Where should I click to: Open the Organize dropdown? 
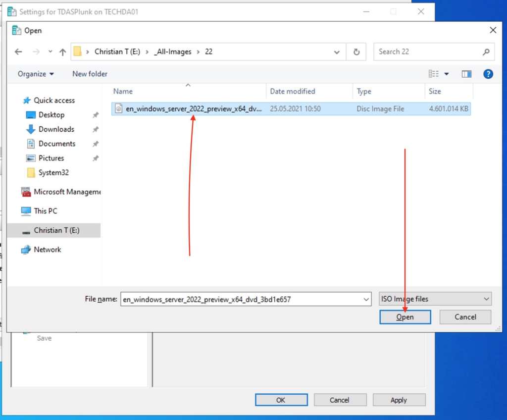click(34, 73)
